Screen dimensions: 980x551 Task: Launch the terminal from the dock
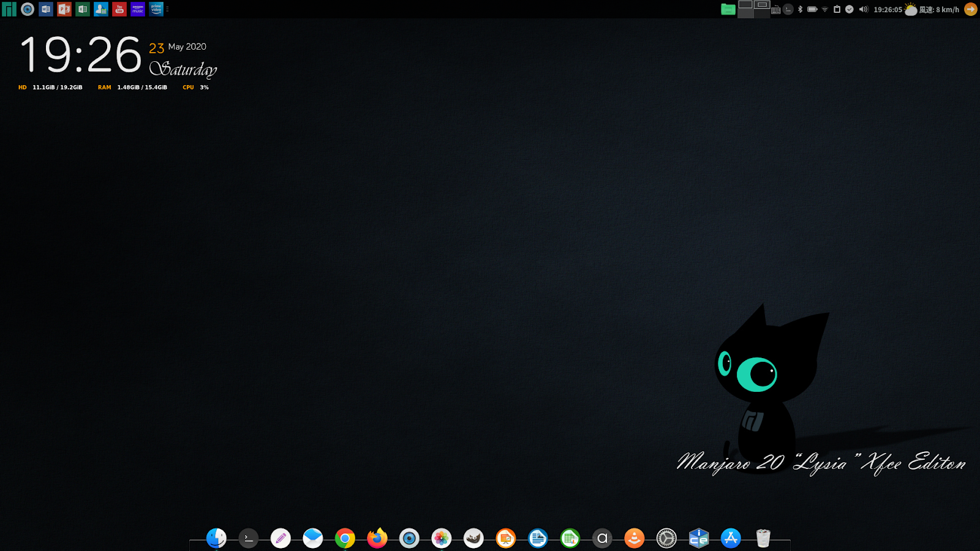[x=248, y=538]
